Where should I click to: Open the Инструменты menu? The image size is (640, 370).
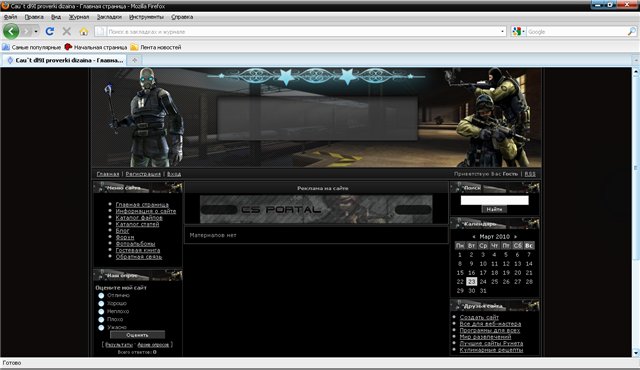tap(146, 17)
